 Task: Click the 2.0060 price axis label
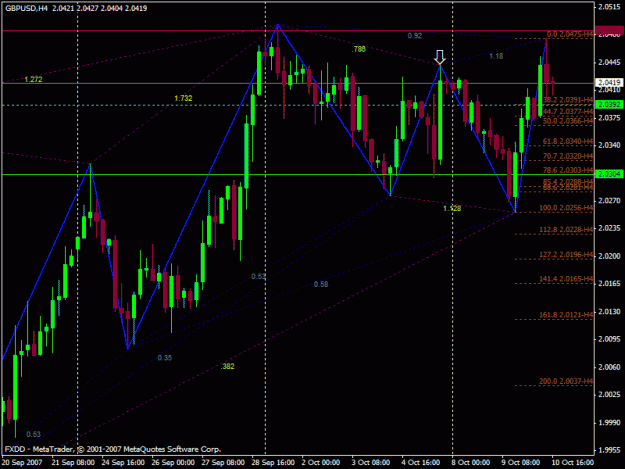[x=609, y=367]
